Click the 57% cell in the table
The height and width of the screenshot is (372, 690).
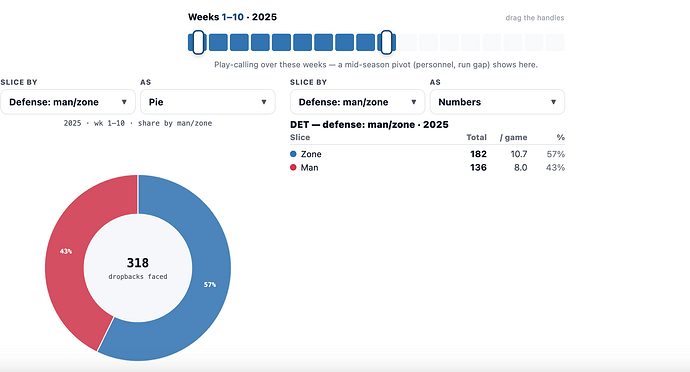(x=556, y=154)
